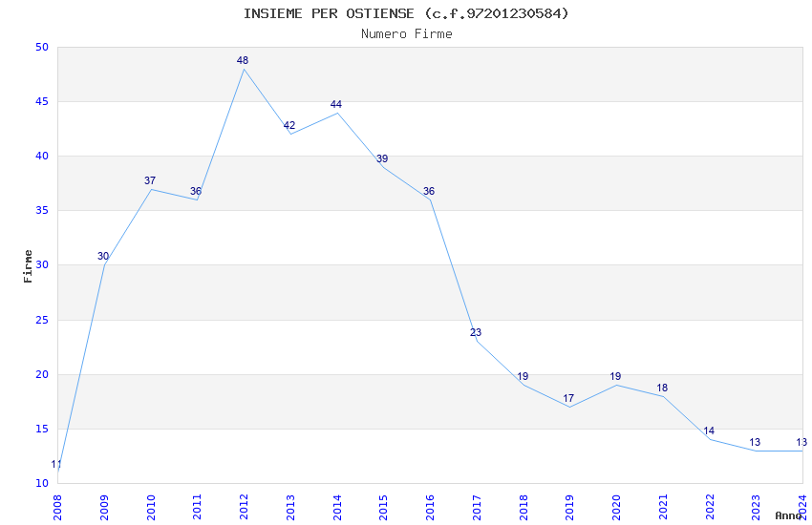This screenshot has height=525, width=812.
Task: Click the data label 19 for 2020
Action: click(615, 376)
